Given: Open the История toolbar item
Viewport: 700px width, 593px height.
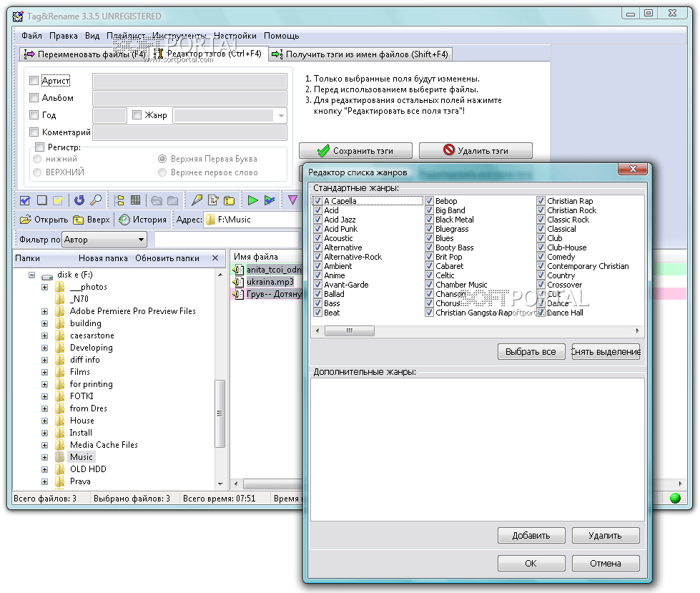Looking at the screenshot, I should click(143, 220).
